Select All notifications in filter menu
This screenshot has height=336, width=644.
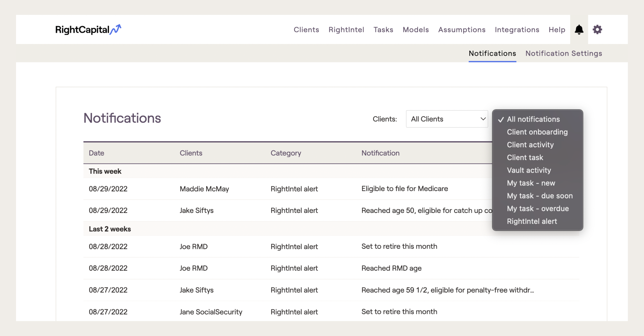537,119
